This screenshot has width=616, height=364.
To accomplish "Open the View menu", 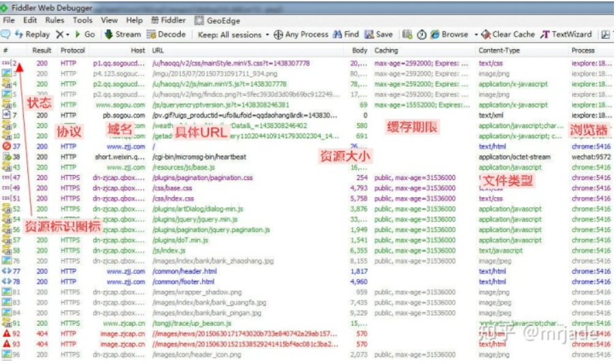I will coord(109,20).
